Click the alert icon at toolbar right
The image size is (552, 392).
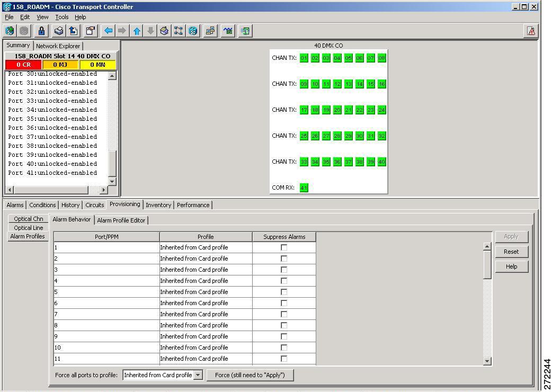(531, 31)
